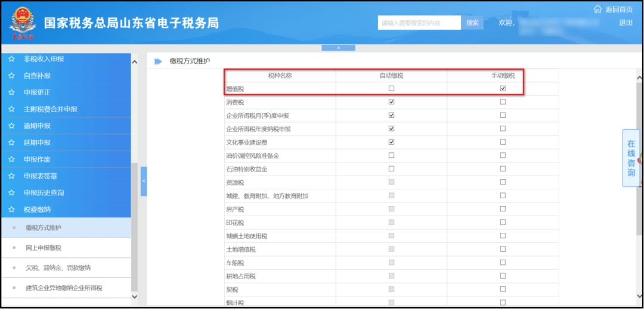Uncheck 手动缴税 for 增值税
Viewport: 644px width, 309px height.
coord(503,88)
